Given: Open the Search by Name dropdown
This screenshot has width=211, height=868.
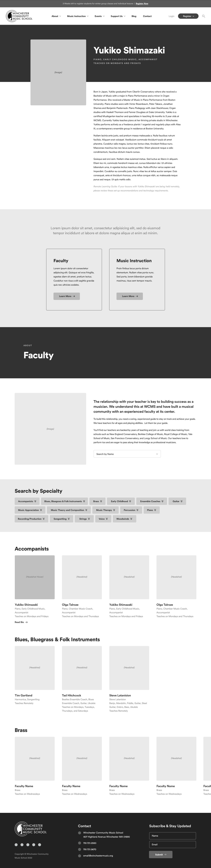Looking at the screenshot, I should click(x=127, y=454).
